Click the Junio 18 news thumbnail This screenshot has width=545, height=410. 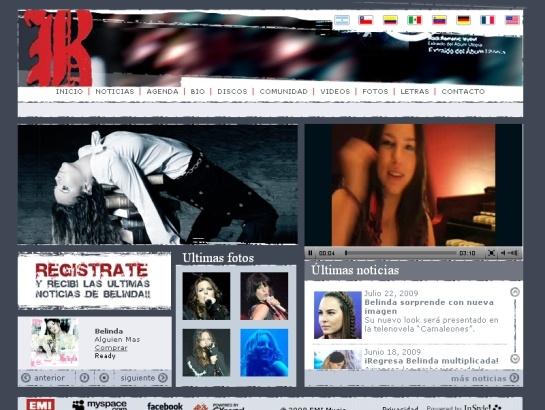click(x=338, y=360)
